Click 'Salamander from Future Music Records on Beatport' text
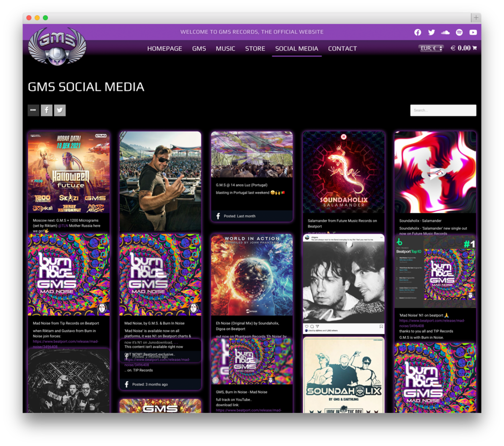504x446 pixels. 342,223
